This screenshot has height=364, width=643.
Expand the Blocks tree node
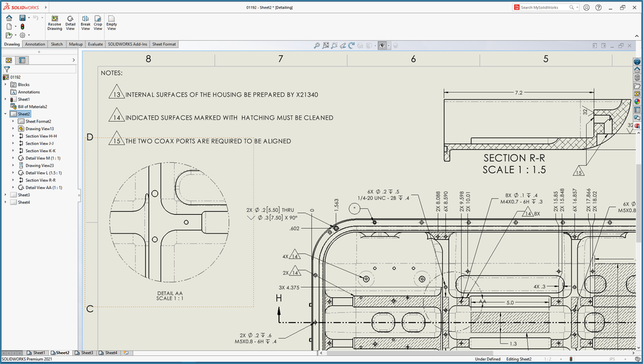5,84
